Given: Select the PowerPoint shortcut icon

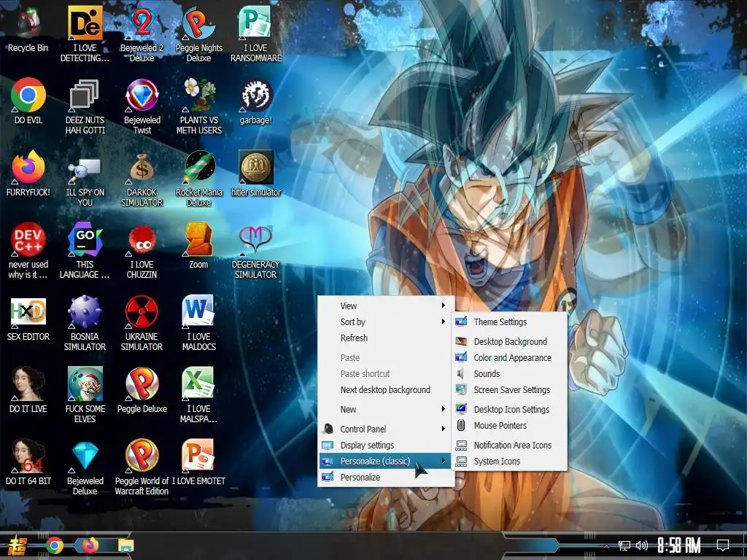Looking at the screenshot, I should pos(198,456).
